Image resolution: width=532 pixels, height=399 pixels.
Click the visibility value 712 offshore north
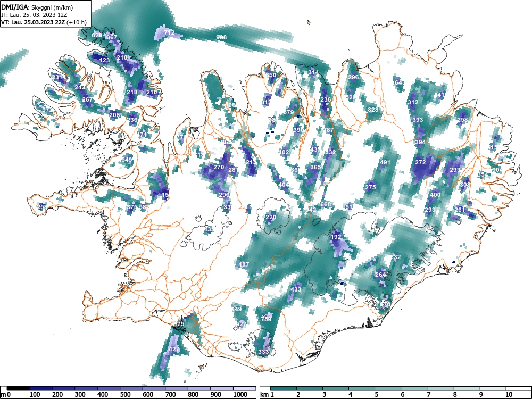(169, 32)
